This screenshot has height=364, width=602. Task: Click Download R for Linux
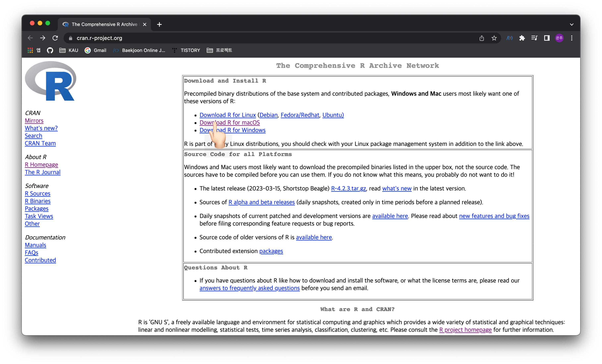(x=228, y=115)
